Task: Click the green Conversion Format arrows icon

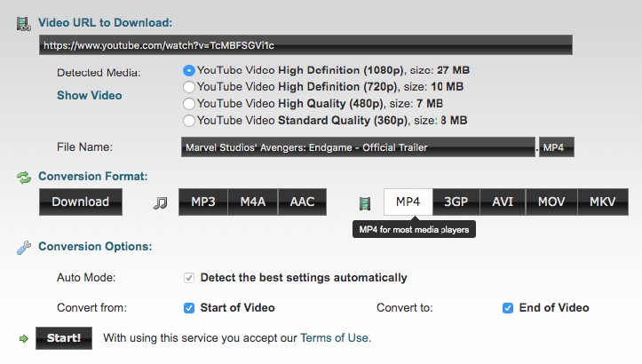Action: pyautogui.click(x=24, y=177)
